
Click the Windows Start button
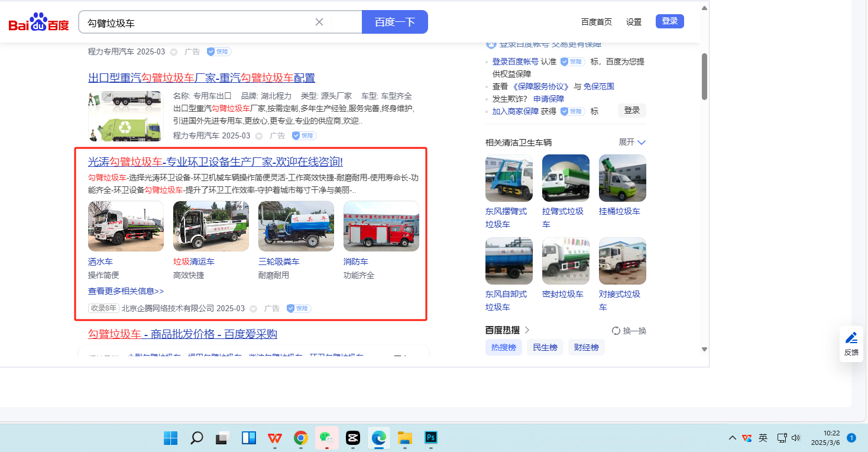[171, 438]
